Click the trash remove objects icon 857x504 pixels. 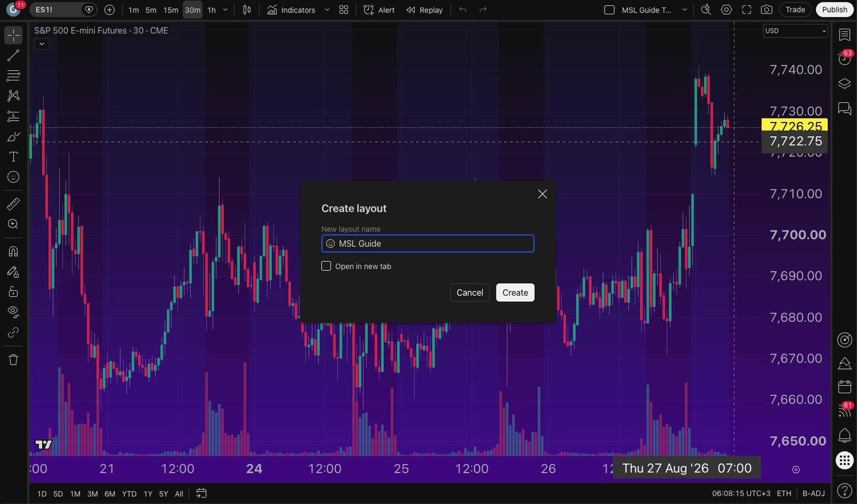(x=13, y=359)
